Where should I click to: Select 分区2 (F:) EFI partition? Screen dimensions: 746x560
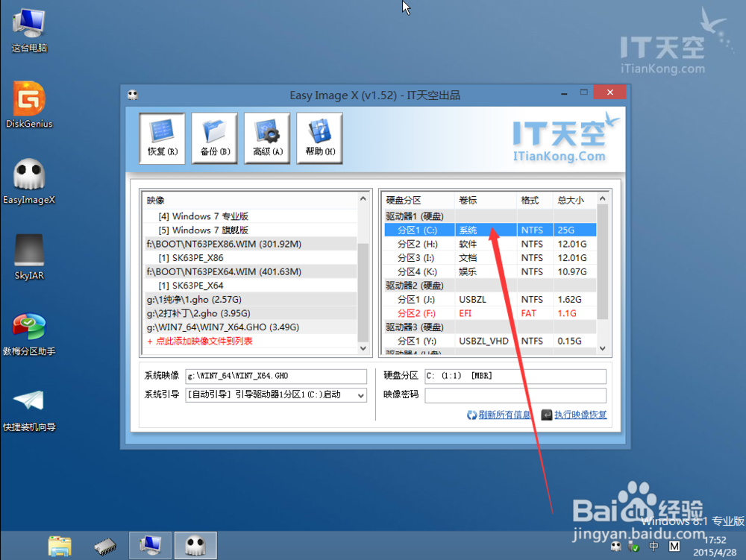490,313
